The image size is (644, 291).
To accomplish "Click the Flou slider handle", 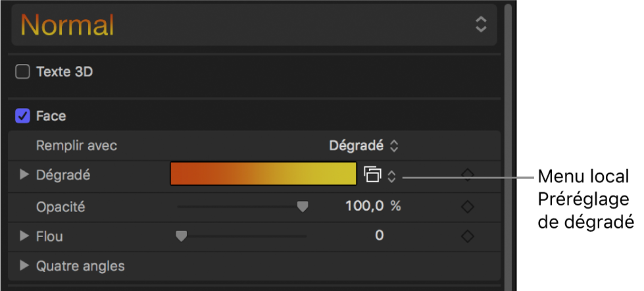I will 181,236.
